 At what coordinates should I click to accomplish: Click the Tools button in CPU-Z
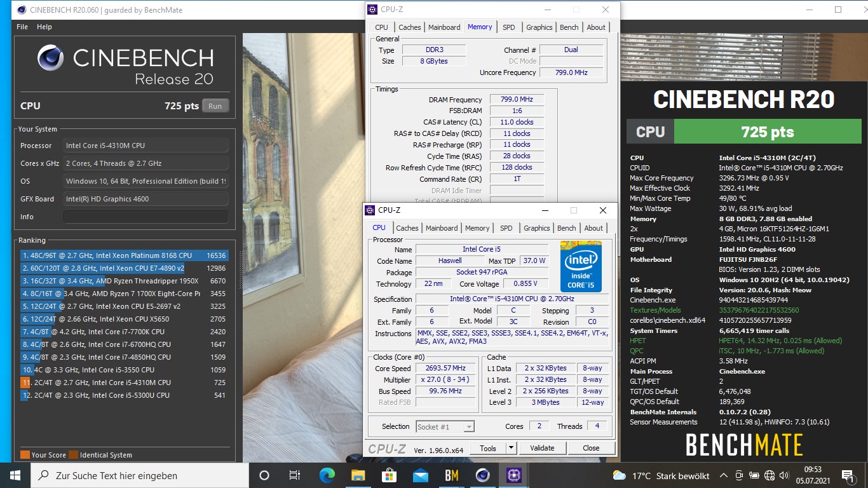pyautogui.click(x=488, y=448)
